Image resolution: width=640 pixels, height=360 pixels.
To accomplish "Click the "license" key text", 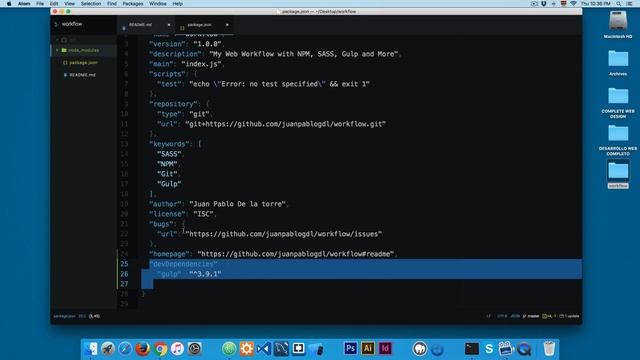I will tap(167, 214).
